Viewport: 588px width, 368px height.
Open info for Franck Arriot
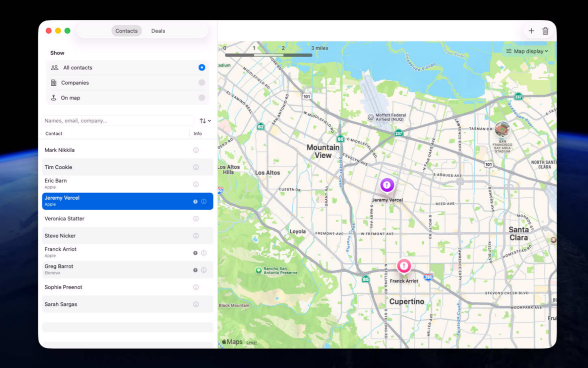click(204, 253)
